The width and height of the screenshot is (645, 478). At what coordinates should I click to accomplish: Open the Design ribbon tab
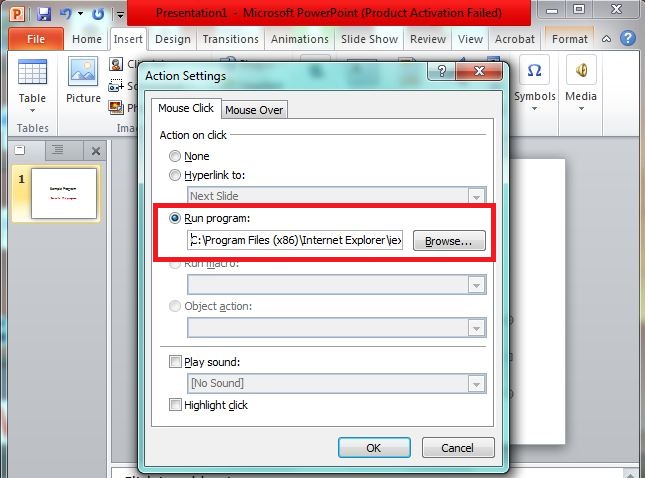173,39
